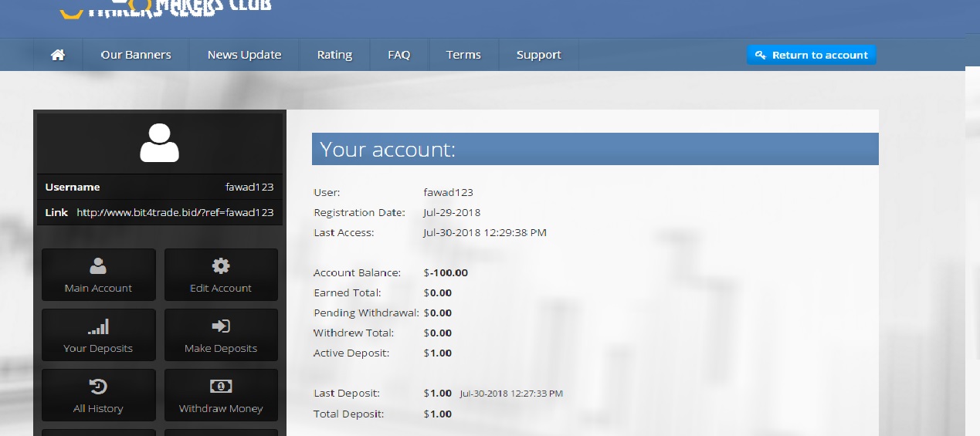Click the Makers Club site logo
The height and width of the screenshot is (436, 980).
pyautogui.click(x=166, y=6)
